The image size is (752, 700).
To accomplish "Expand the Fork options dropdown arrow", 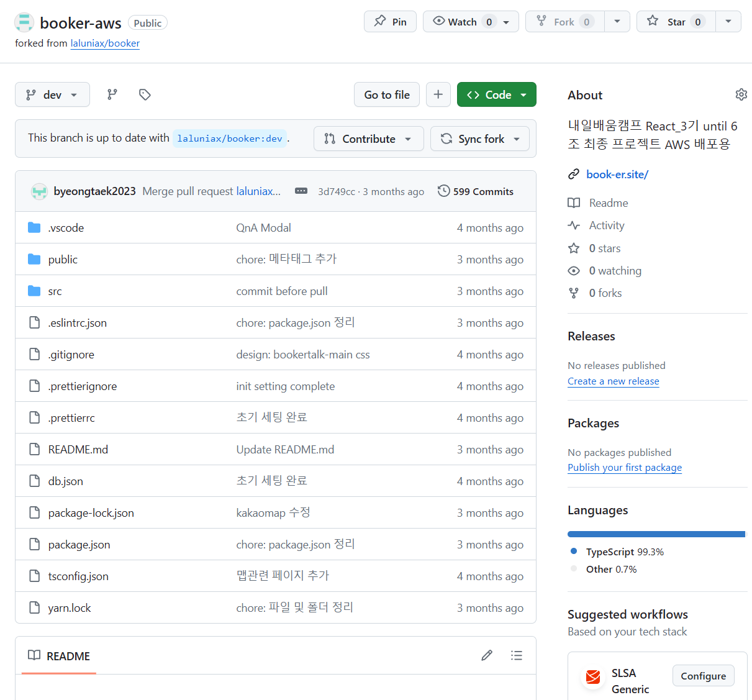I will pyautogui.click(x=617, y=22).
